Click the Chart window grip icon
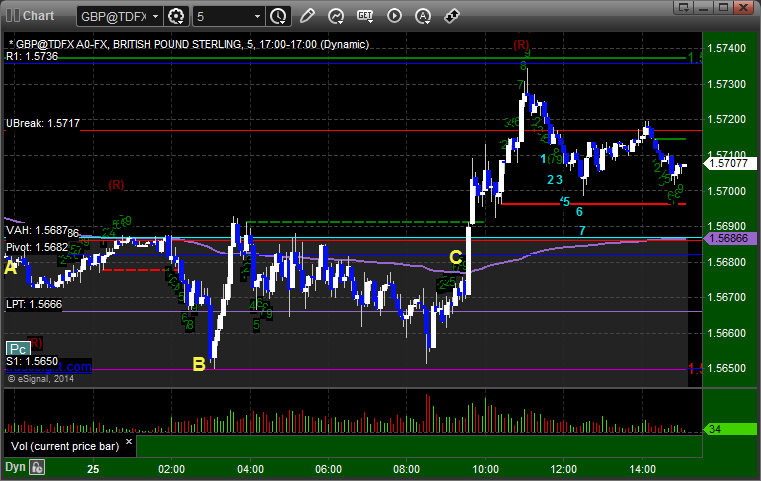Screen dimensions: 761x481 click(13, 16)
